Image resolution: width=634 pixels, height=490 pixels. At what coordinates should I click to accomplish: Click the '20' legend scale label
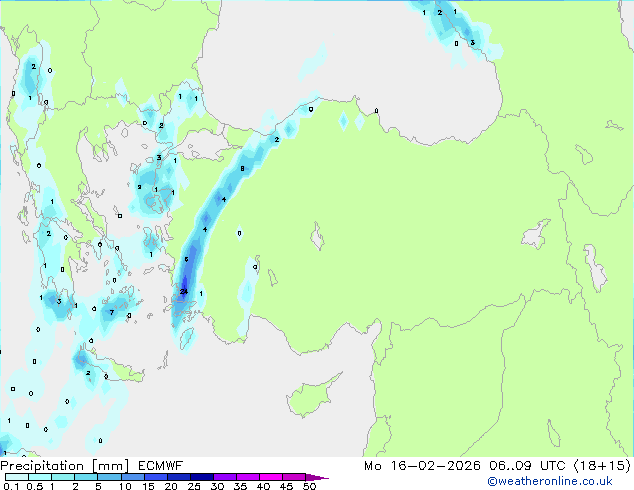click(171, 486)
